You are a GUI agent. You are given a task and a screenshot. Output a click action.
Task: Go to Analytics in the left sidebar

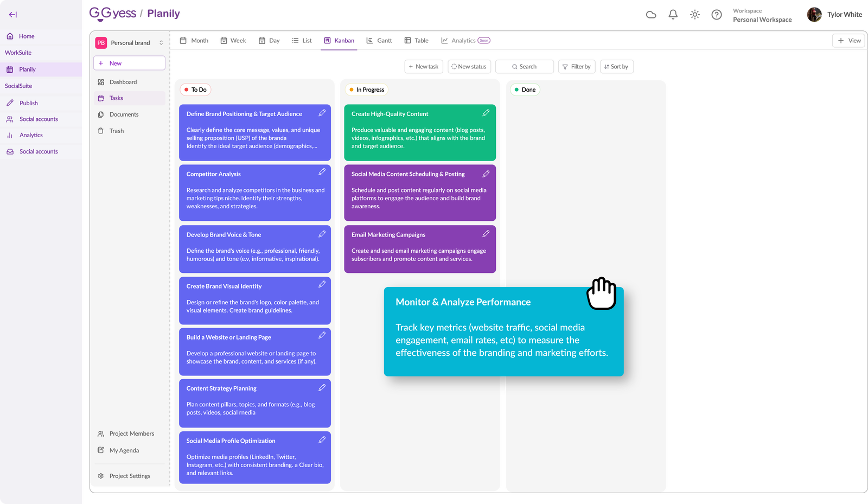(x=31, y=135)
